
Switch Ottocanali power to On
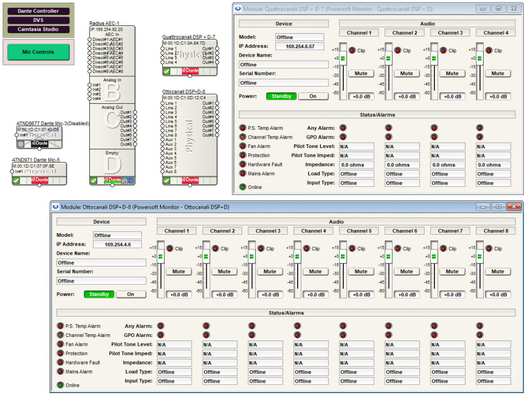point(130,294)
